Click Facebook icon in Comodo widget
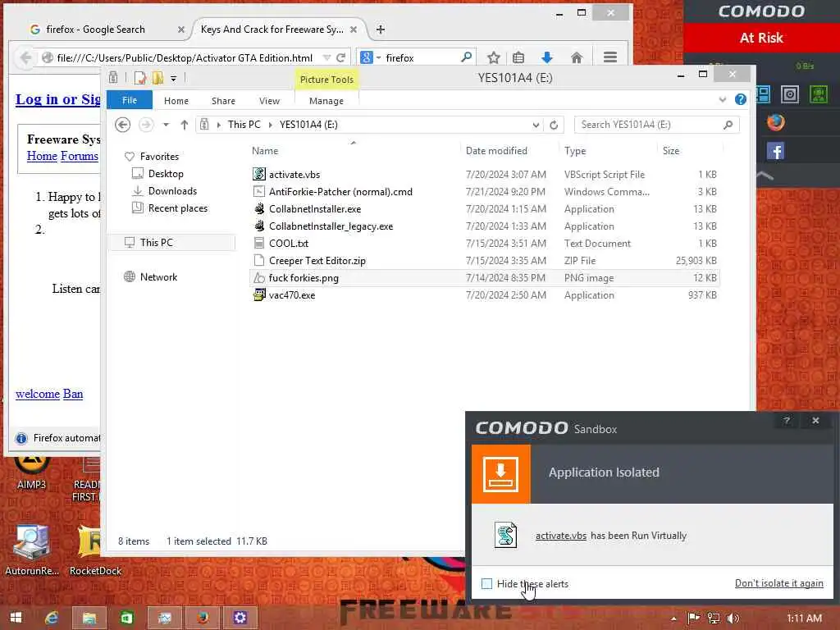840x630 pixels. point(775,151)
